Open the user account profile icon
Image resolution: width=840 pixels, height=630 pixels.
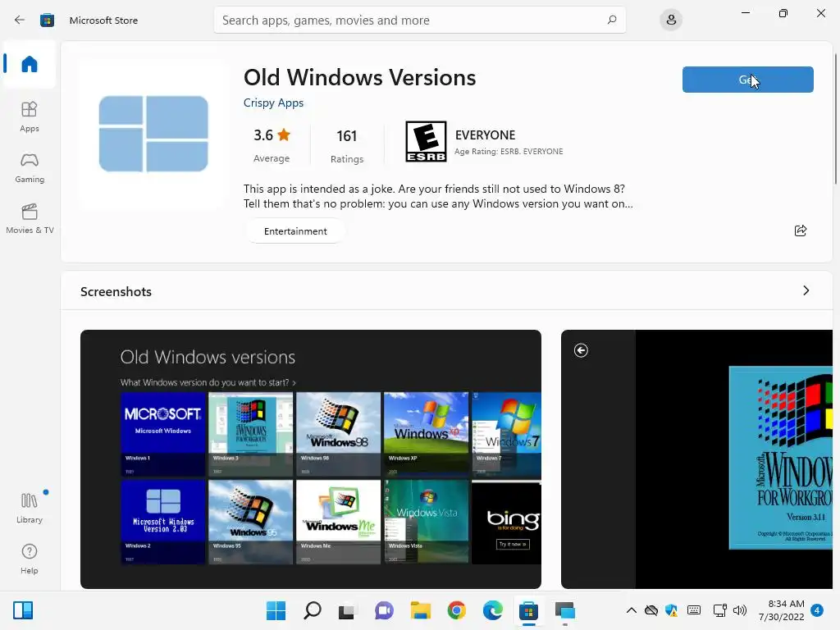[x=671, y=21]
